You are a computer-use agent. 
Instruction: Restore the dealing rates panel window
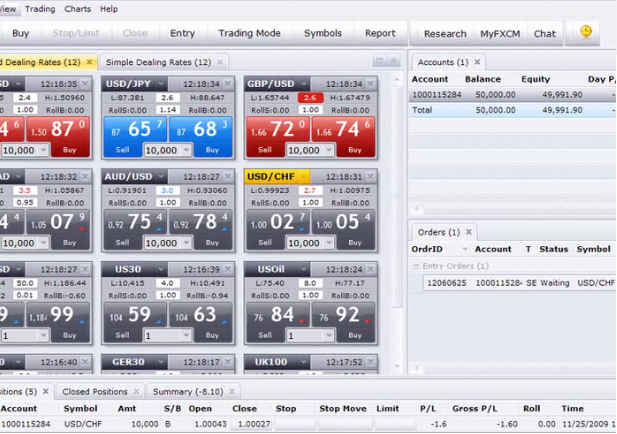[x=379, y=61]
